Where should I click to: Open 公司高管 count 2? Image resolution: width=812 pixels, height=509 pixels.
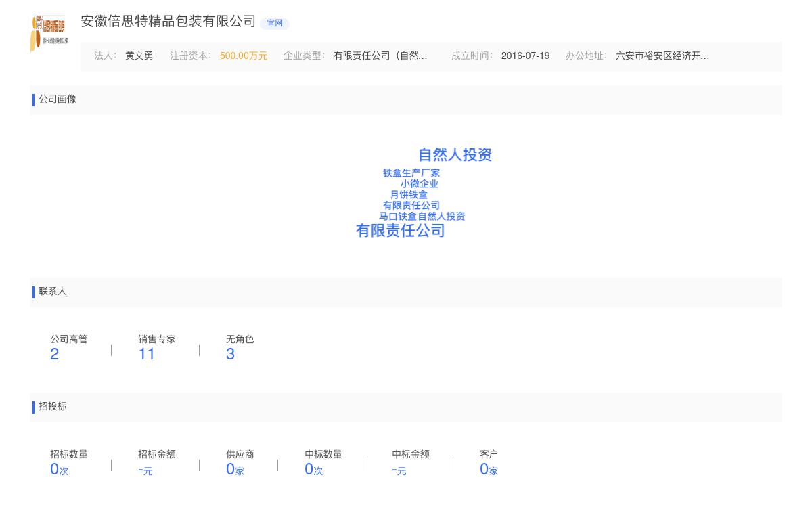pyautogui.click(x=54, y=354)
